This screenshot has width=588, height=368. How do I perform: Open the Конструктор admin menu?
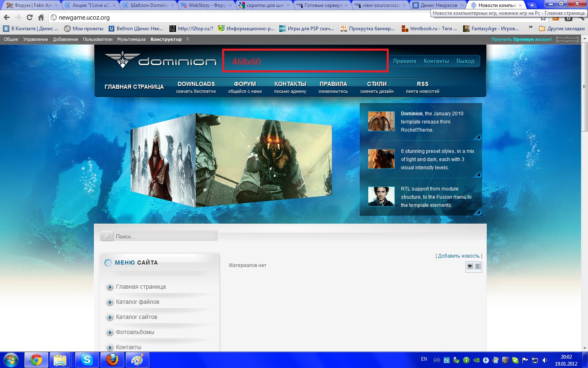point(166,39)
